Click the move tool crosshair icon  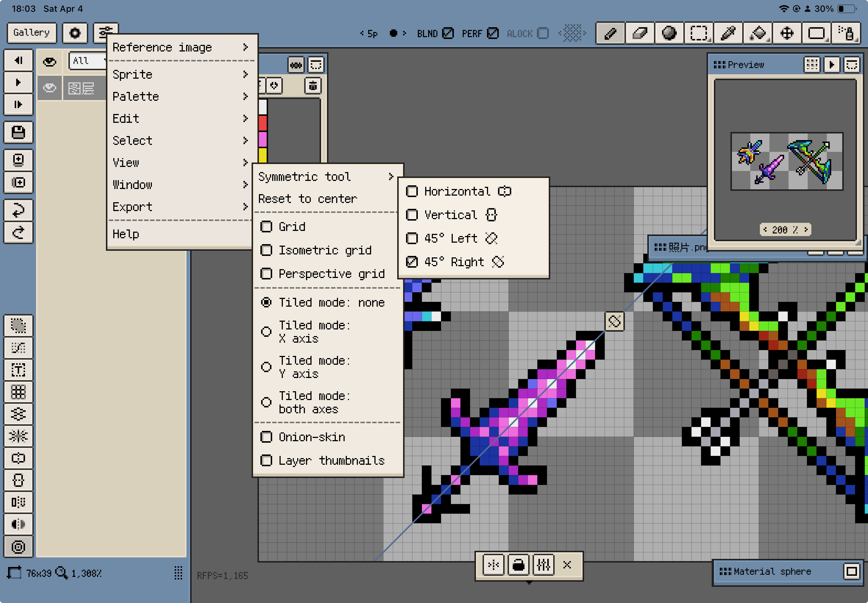787,33
